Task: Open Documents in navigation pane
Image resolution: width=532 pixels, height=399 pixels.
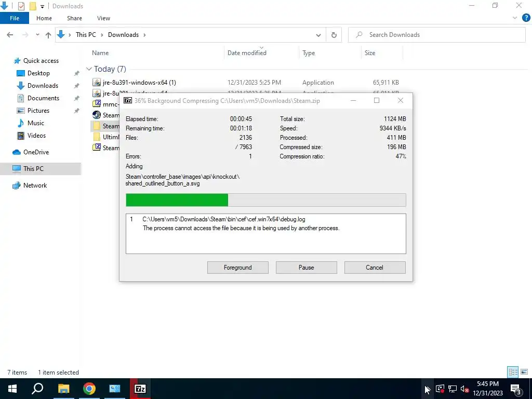Action: click(x=43, y=98)
